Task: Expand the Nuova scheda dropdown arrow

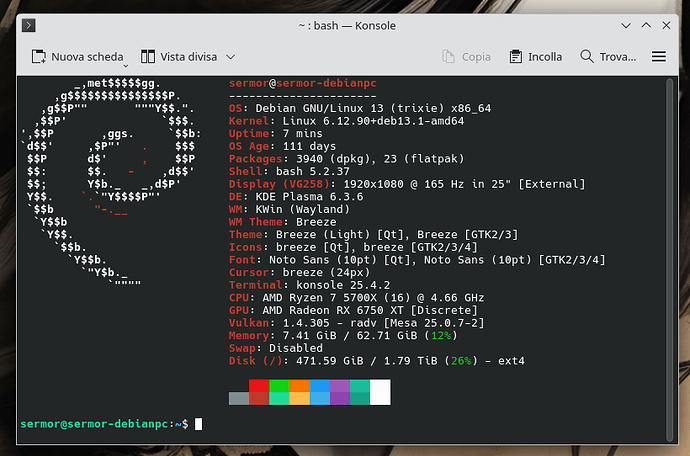Action: (125, 66)
